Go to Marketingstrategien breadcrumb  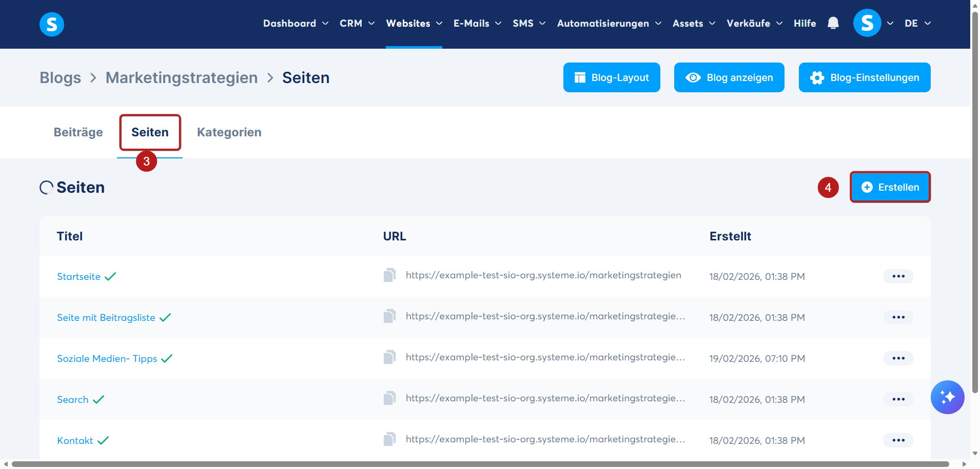pos(182,77)
